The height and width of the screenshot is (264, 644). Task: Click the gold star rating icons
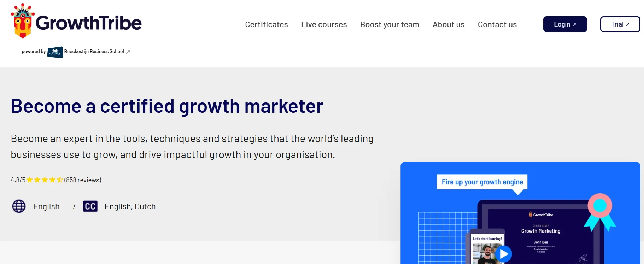[x=45, y=180]
